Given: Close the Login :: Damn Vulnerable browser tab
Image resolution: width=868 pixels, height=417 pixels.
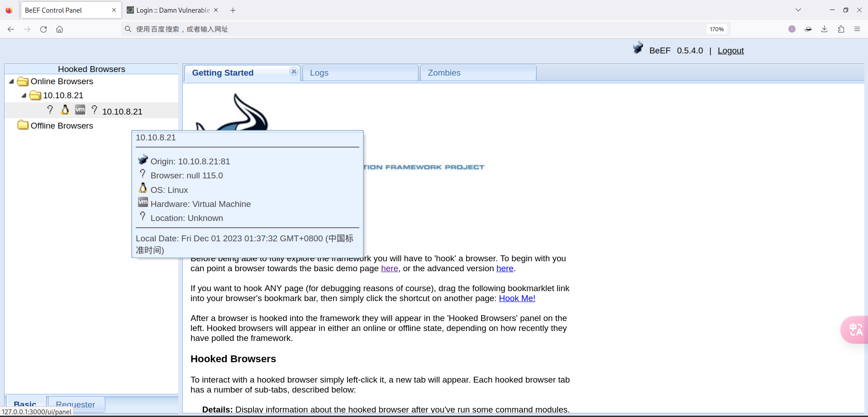Looking at the screenshot, I should click(216, 10).
